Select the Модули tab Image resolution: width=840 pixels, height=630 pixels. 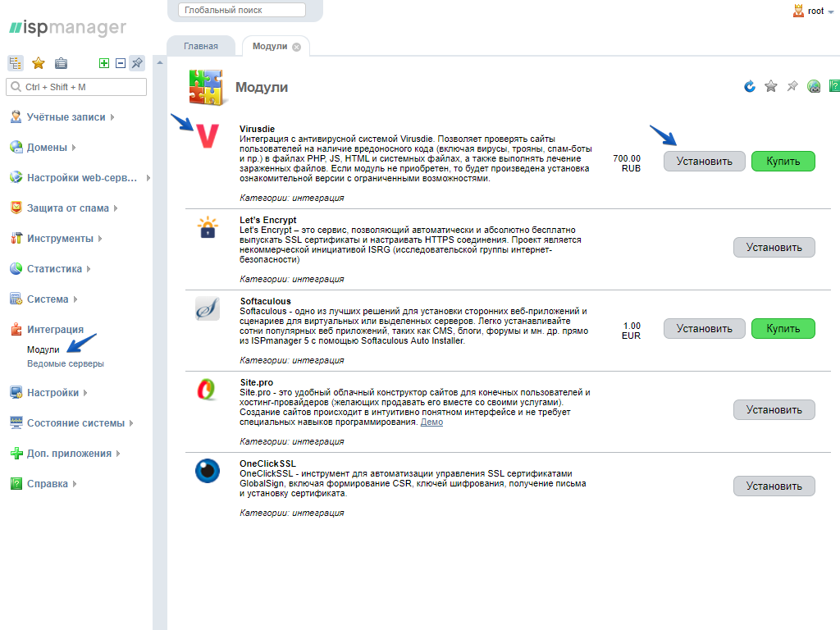[269, 46]
